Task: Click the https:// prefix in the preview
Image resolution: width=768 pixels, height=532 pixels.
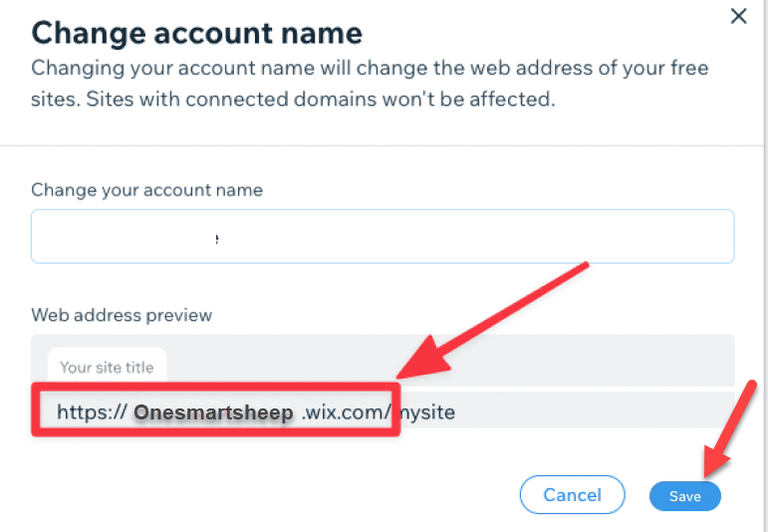Action: pyautogui.click(x=92, y=412)
